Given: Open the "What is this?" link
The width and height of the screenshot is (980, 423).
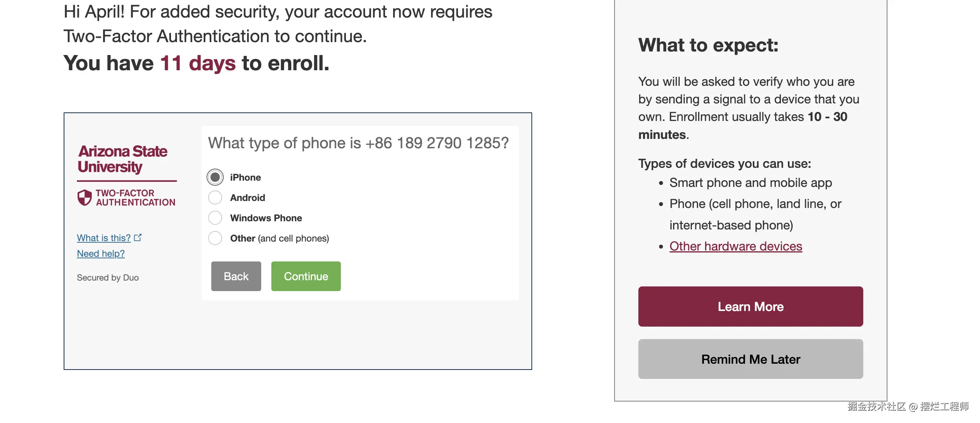Looking at the screenshot, I should coord(103,238).
